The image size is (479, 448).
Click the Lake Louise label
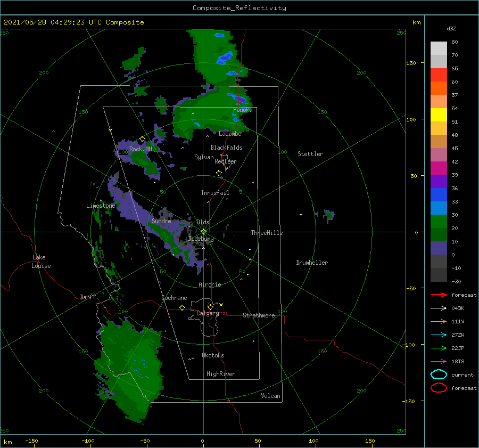[x=41, y=262]
